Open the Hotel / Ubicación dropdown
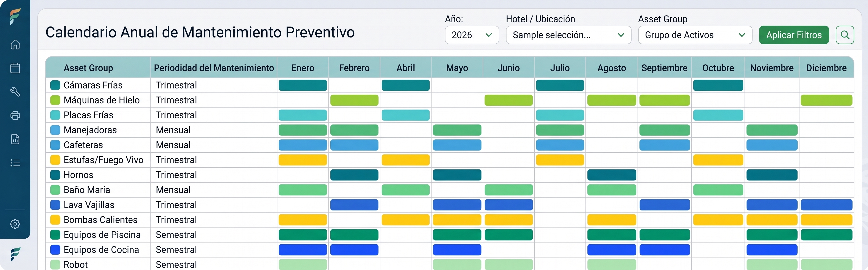This screenshot has height=270, width=868. click(x=569, y=35)
